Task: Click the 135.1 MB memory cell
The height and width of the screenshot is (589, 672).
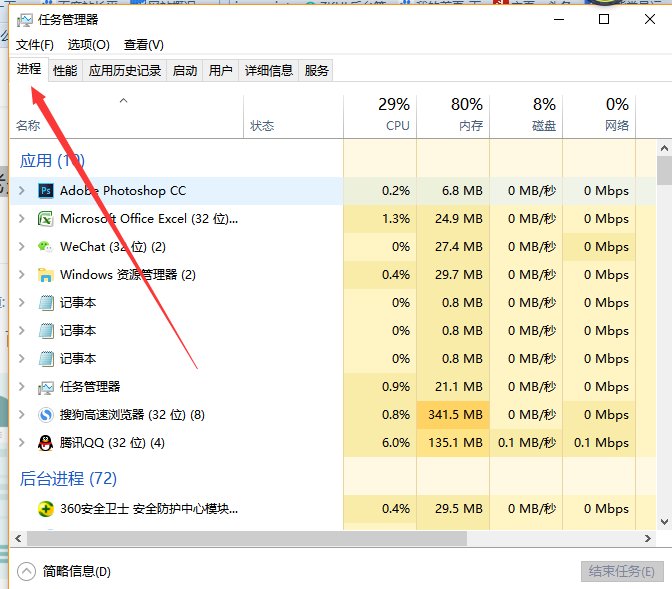Action: tap(453, 442)
